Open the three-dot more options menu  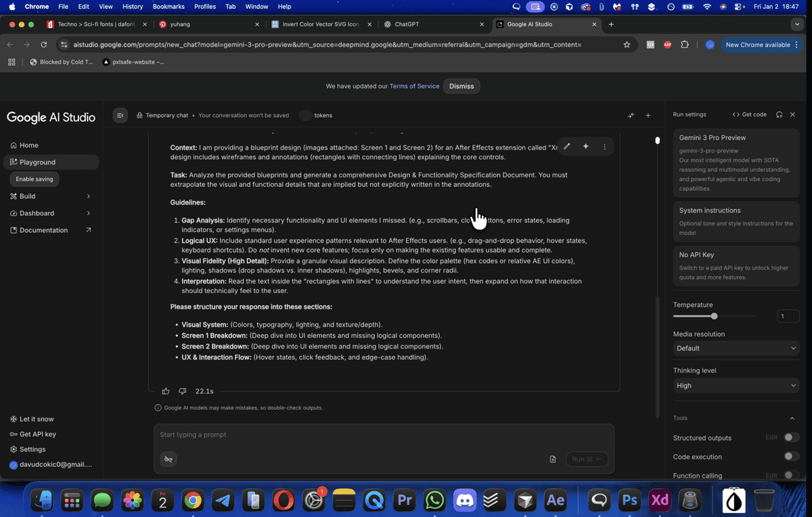tap(604, 146)
